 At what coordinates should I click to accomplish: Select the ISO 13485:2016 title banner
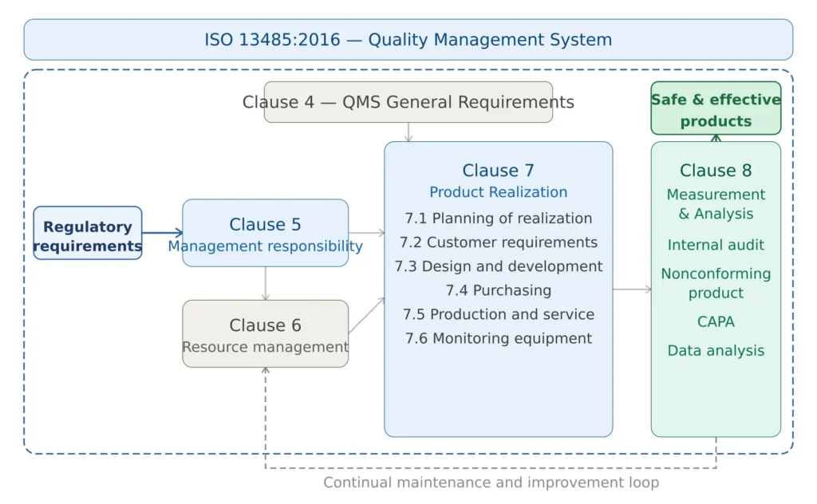408,39
